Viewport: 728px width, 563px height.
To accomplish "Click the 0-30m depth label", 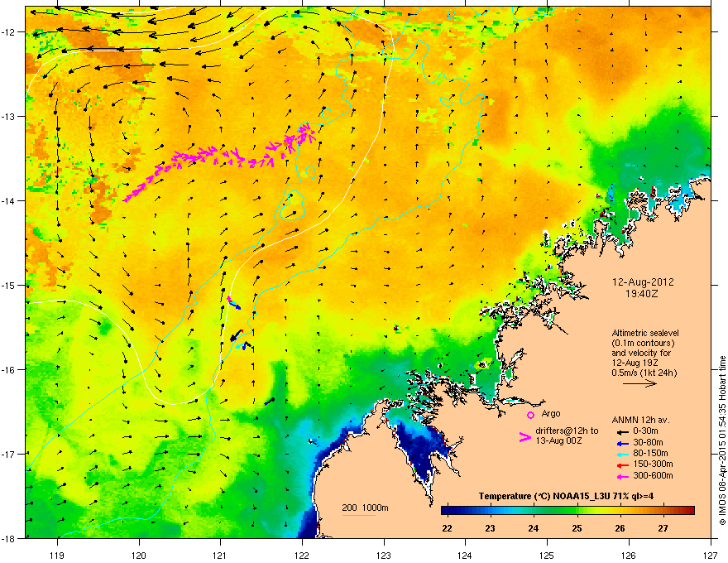I will 646,431.
